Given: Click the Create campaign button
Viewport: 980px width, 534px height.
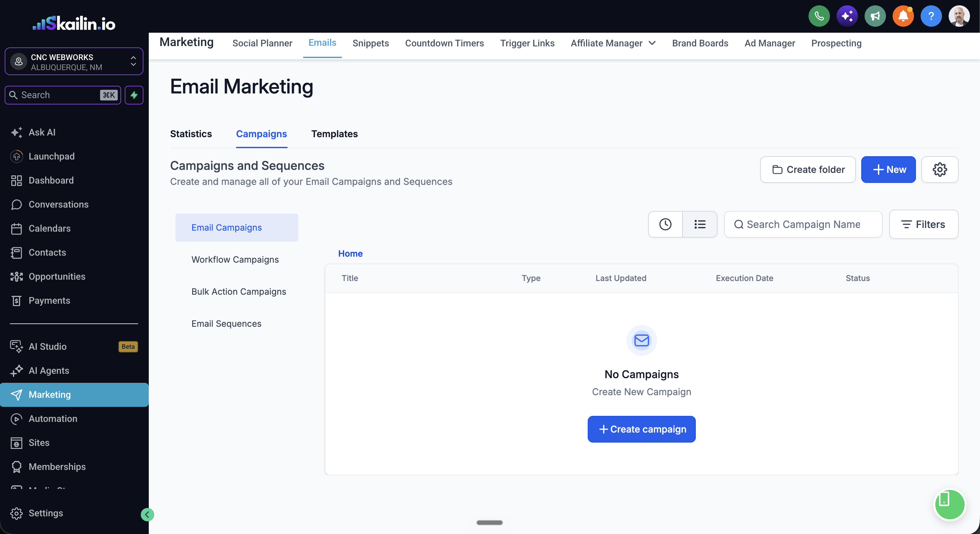Looking at the screenshot, I should click(641, 429).
